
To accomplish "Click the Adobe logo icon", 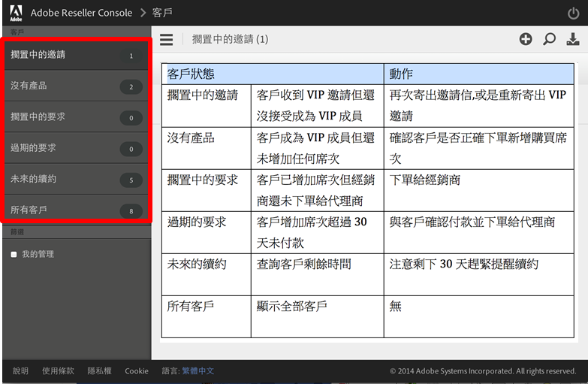I will pos(16,12).
